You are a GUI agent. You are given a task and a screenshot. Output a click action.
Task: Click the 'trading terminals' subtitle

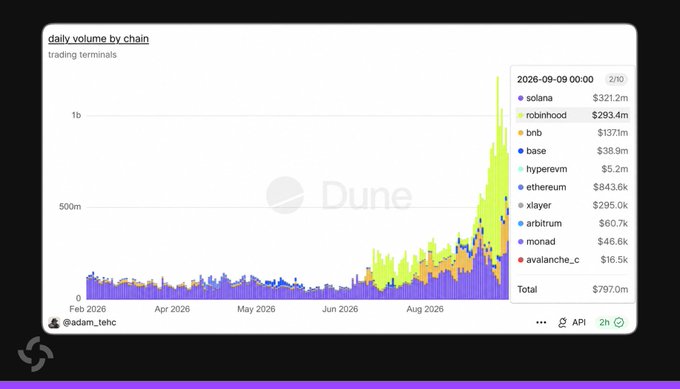(82, 55)
